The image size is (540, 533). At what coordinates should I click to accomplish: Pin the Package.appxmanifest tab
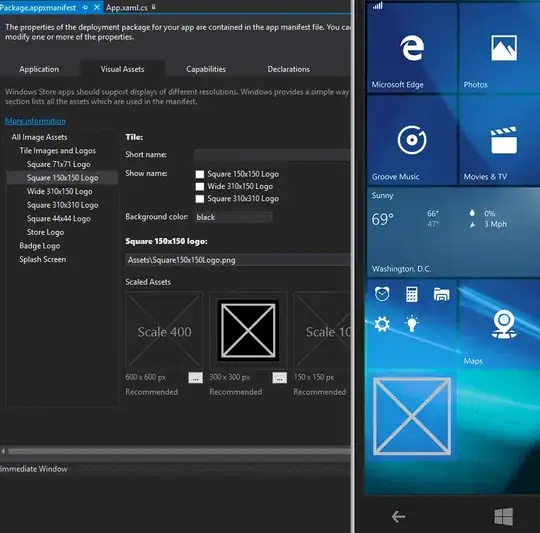tap(85, 7)
